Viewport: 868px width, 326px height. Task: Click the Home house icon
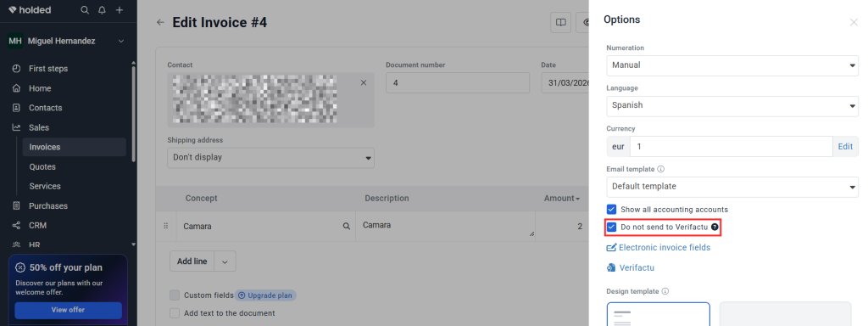pyautogui.click(x=17, y=88)
